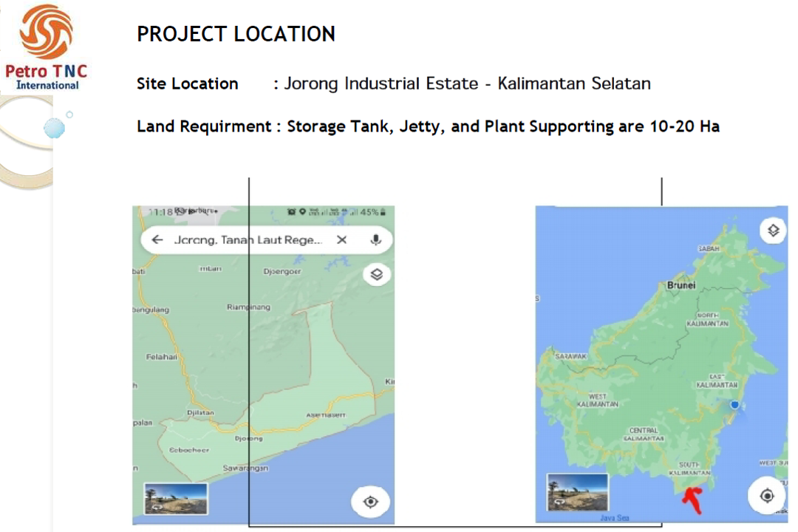Image resolution: width=798 pixels, height=532 pixels.
Task: Click the Java Sea label
Action: point(614,518)
